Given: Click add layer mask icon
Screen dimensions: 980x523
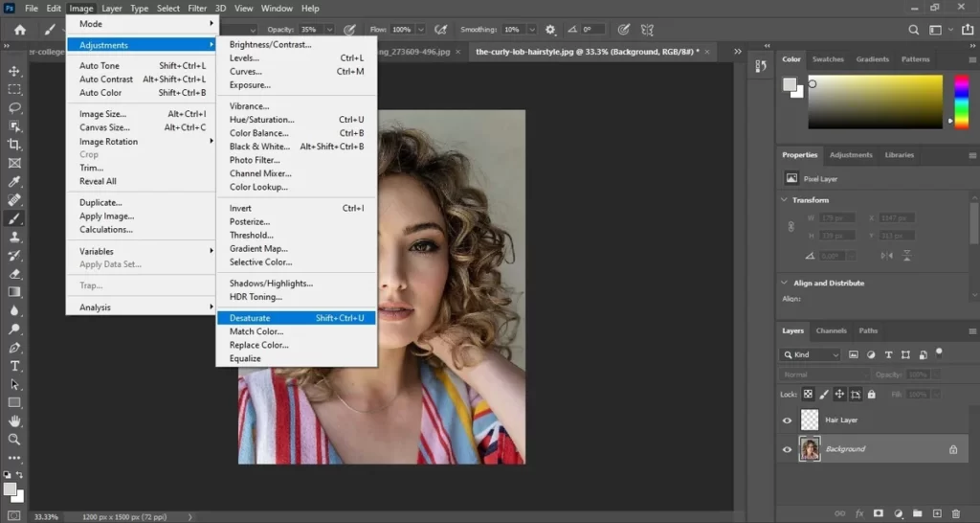Looking at the screenshot, I should pyautogui.click(x=879, y=513).
